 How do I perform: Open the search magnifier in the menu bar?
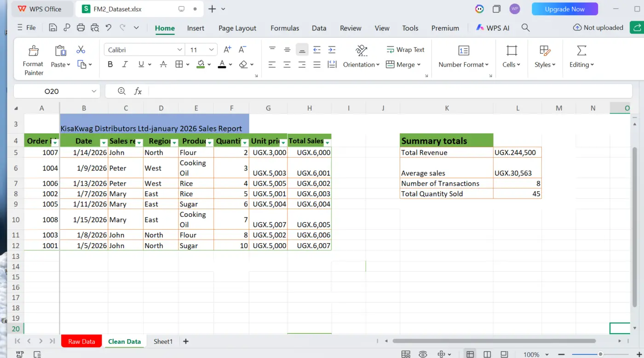(525, 28)
